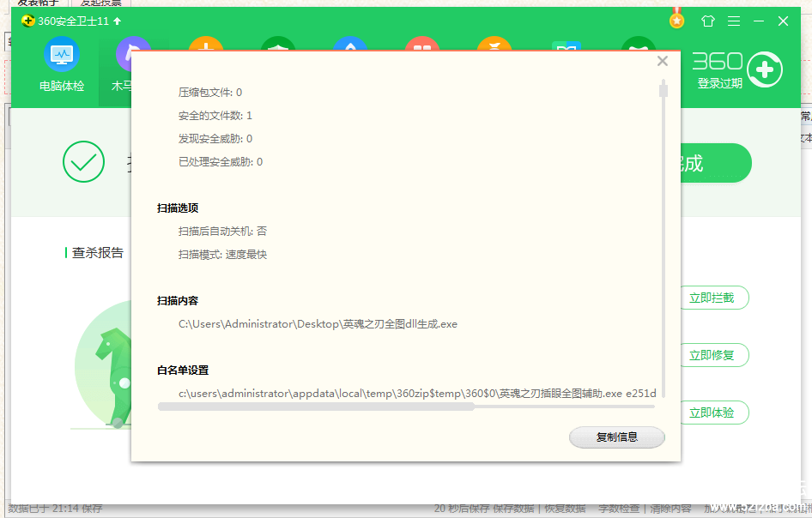Open the medal badge icon in title bar

pyautogui.click(x=676, y=19)
